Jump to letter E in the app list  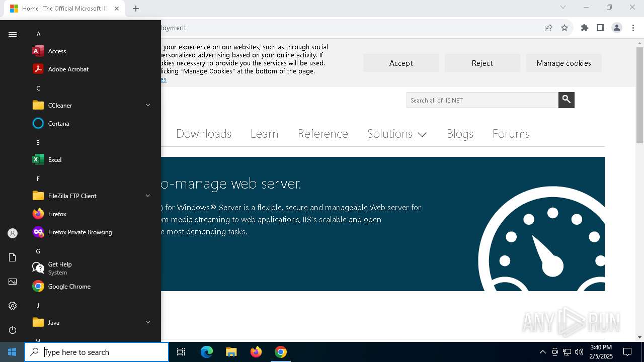[x=38, y=143]
